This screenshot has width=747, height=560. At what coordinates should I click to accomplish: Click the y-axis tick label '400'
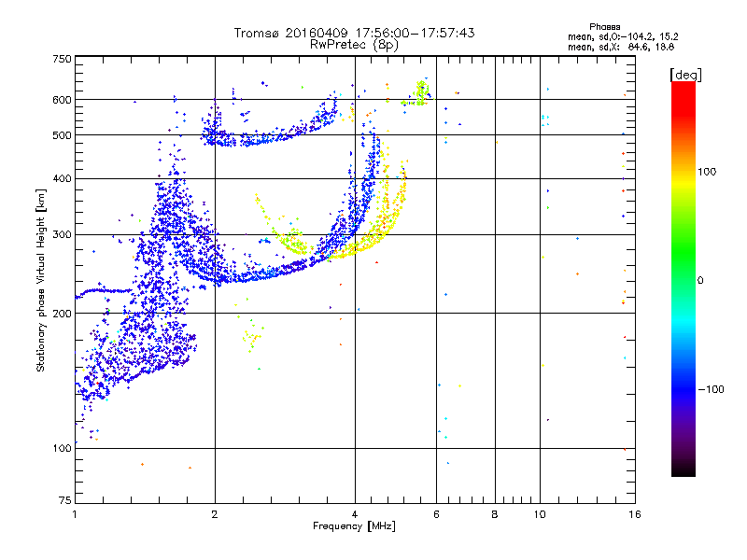tap(62, 179)
